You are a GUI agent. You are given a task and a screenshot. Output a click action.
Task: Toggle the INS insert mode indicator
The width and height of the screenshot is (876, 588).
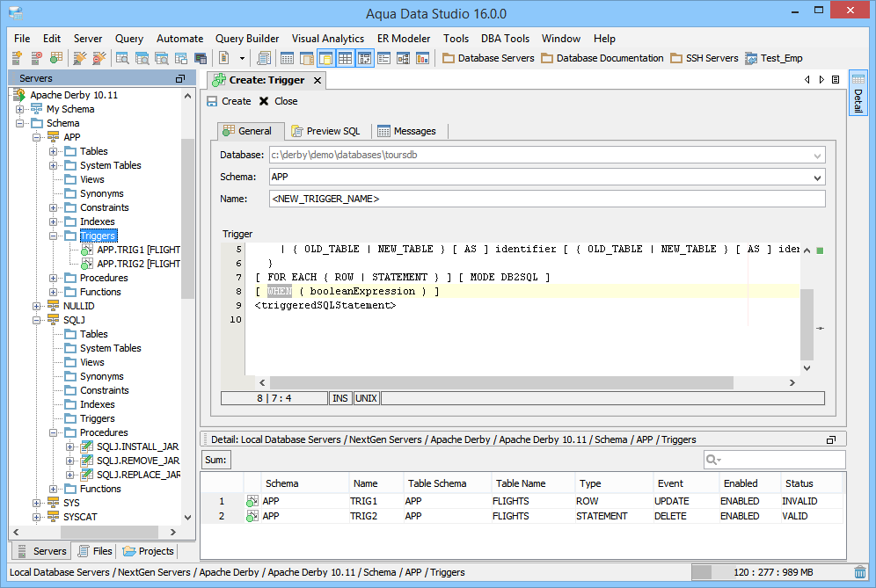(339, 398)
